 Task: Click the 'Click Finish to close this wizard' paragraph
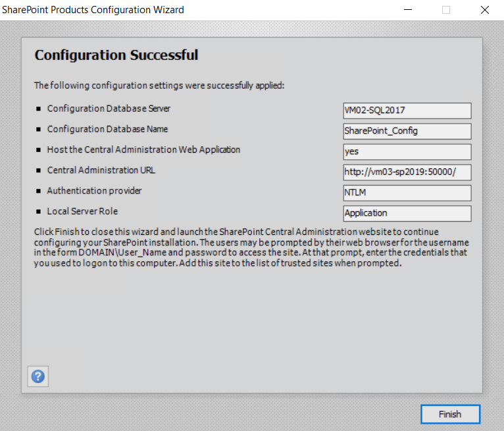(251, 247)
